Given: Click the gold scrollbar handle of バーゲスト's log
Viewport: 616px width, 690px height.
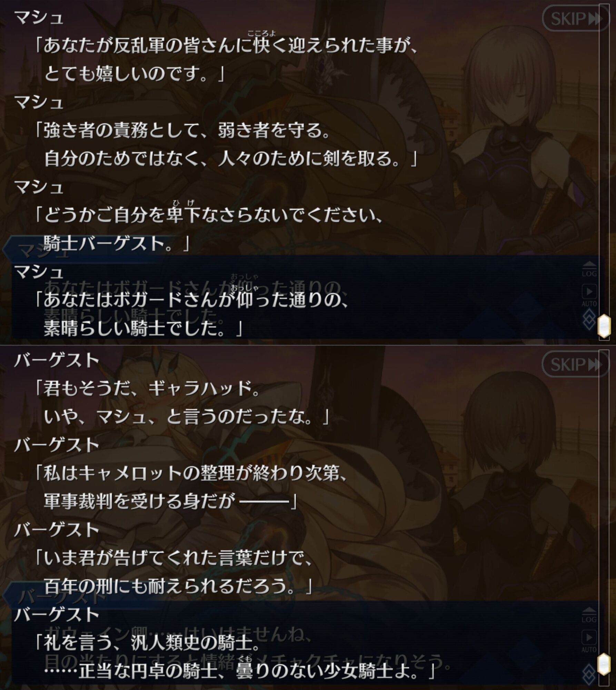Looking at the screenshot, I should tap(604, 664).
